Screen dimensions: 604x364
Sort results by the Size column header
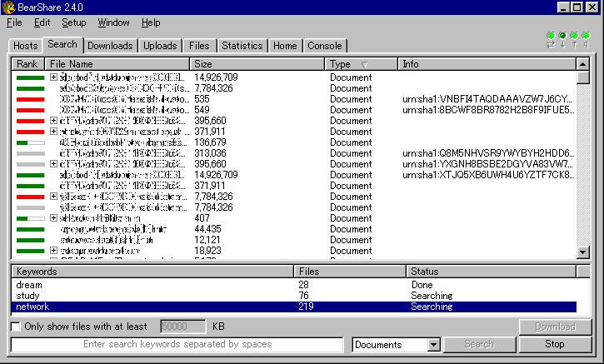(x=257, y=64)
